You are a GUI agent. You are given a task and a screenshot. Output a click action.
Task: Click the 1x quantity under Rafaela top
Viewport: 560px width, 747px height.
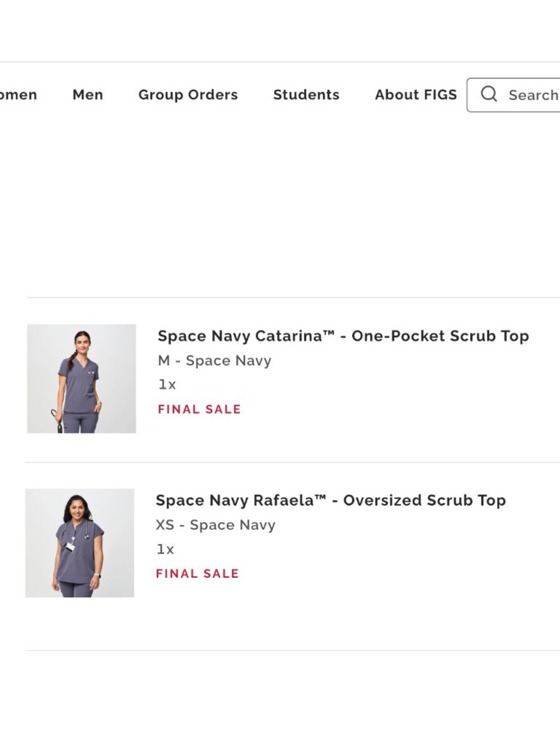(165, 549)
